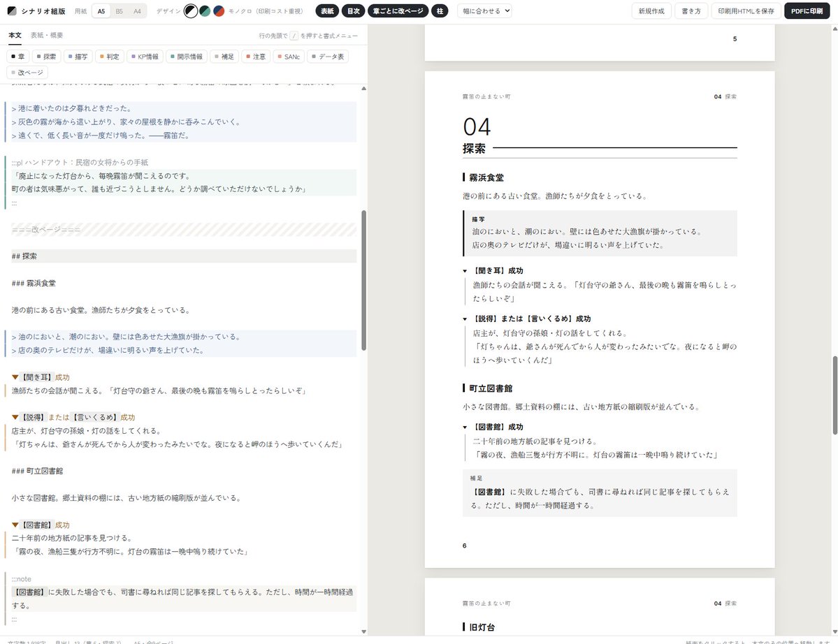Collapse 【説得】または【言いくるめ】成功 arrow in preview
The width and height of the screenshot is (838, 644).
coord(465,319)
